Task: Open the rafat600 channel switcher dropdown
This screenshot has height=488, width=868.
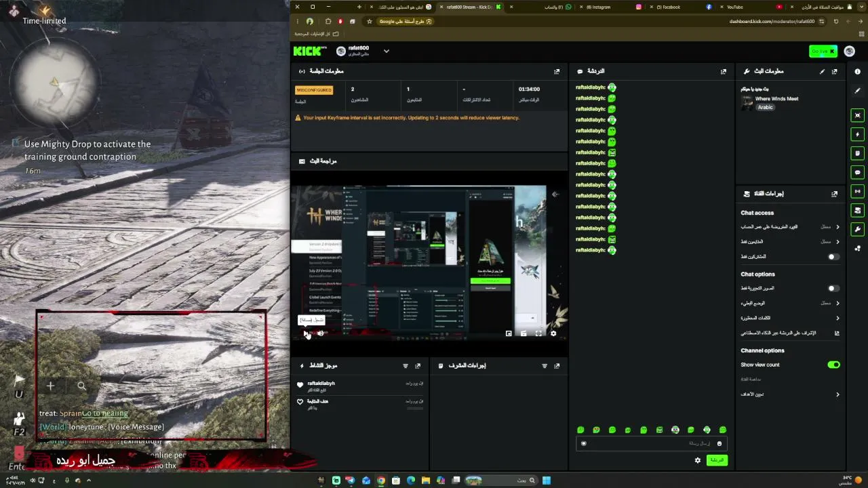Action: pos(386,51)
